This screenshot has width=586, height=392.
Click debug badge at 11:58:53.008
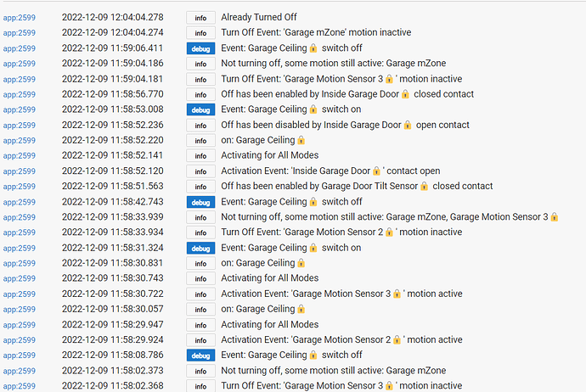click(200, 109)
